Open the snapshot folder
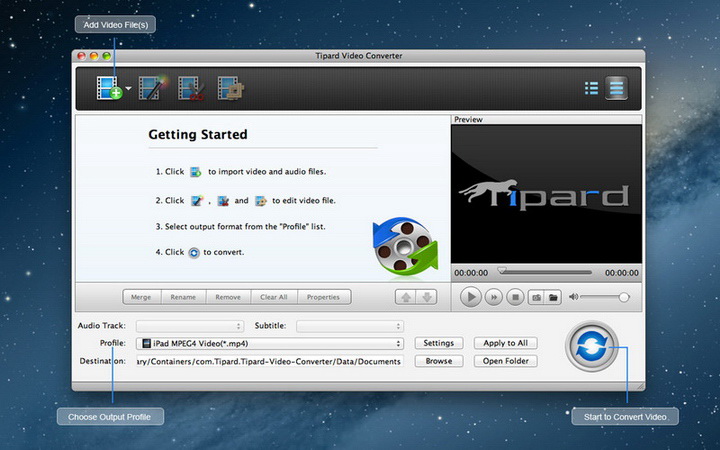This screenshot has height=450, width=720. click(553, 298)
